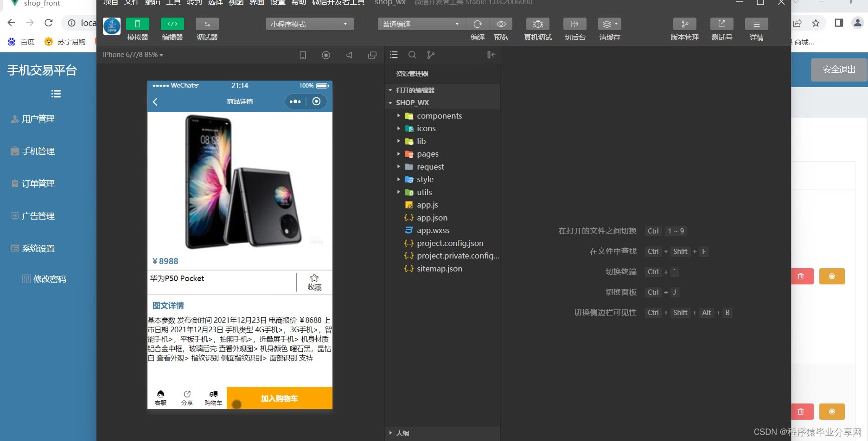This screenshot has height=441, width=868.
Task: Expand the request folder
Action: 442,167
